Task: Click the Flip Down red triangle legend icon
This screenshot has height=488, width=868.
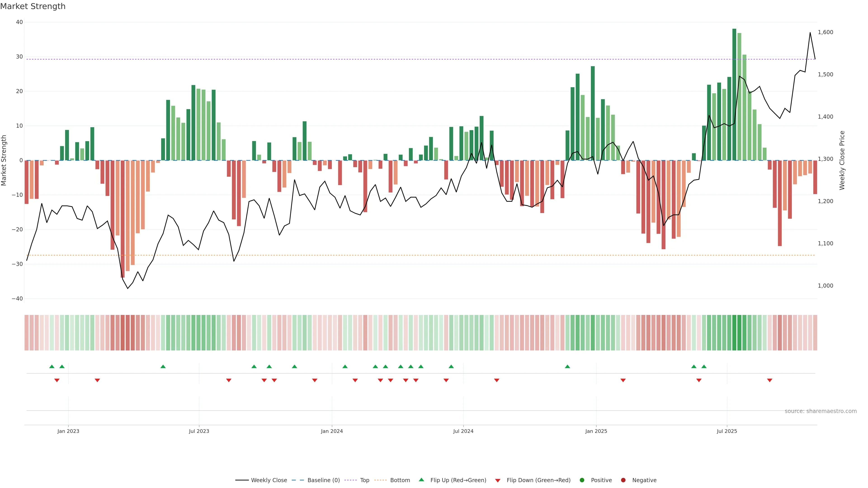Action: tap(498, 481)
